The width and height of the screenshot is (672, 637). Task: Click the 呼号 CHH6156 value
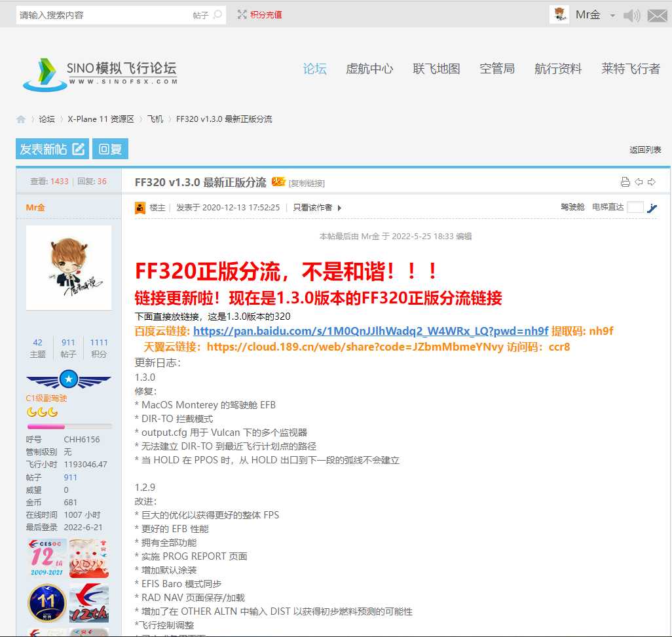coord(81,440)
